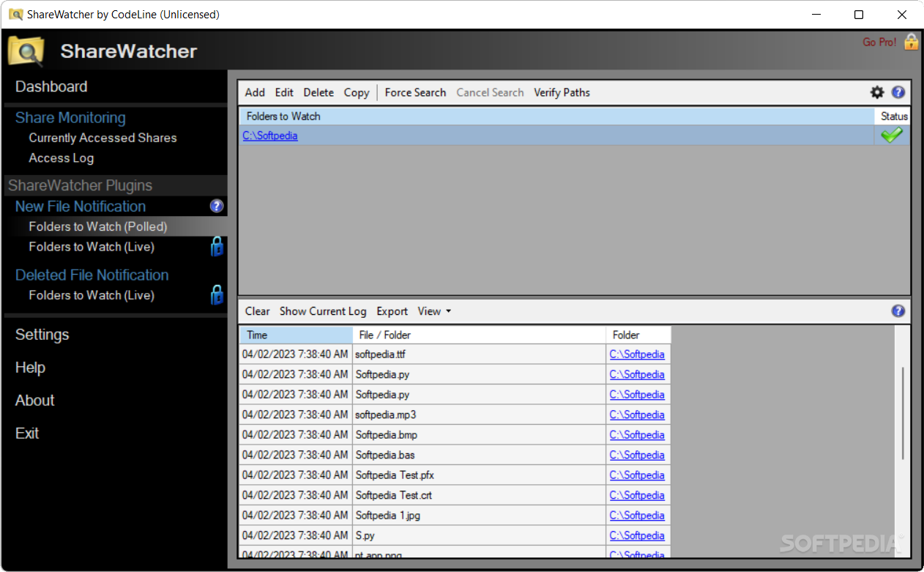
Task: Click Verify Paths
Action: [x=562, y=92]
